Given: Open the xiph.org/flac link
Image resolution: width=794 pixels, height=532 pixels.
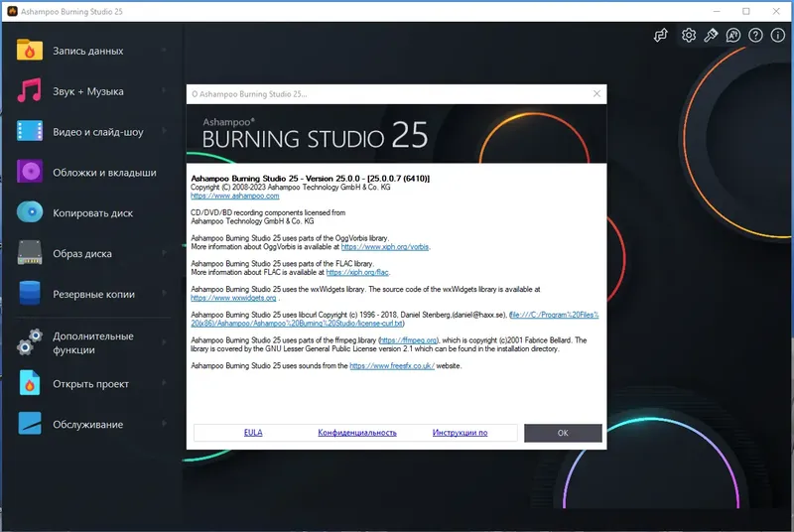Looking at the screenshot, I should pyautogui.click(x=357, y=272).
